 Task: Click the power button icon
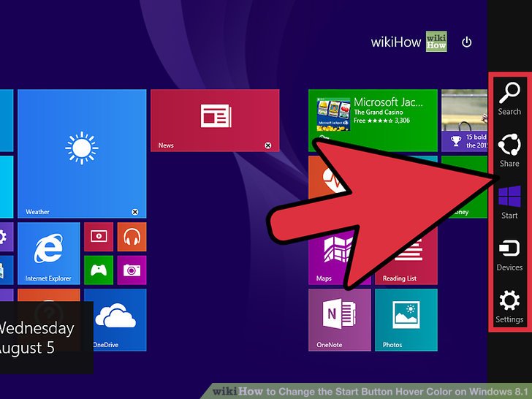tap(466, 42)
